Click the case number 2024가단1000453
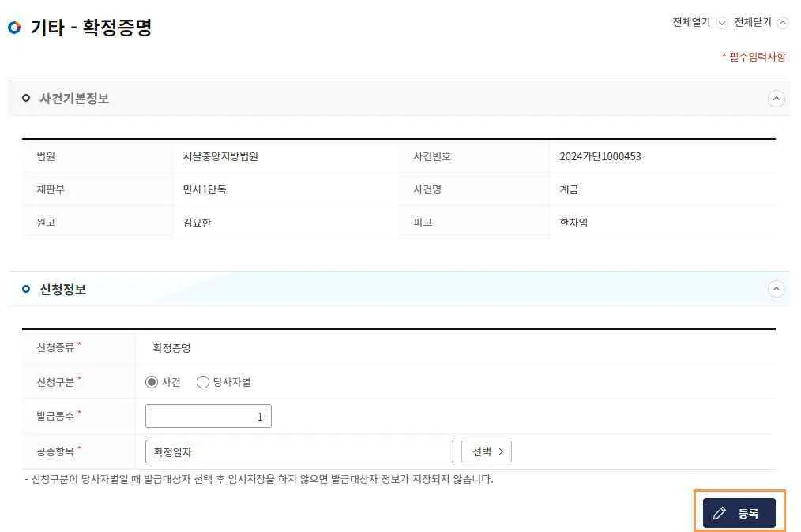 tap(600, 156)
